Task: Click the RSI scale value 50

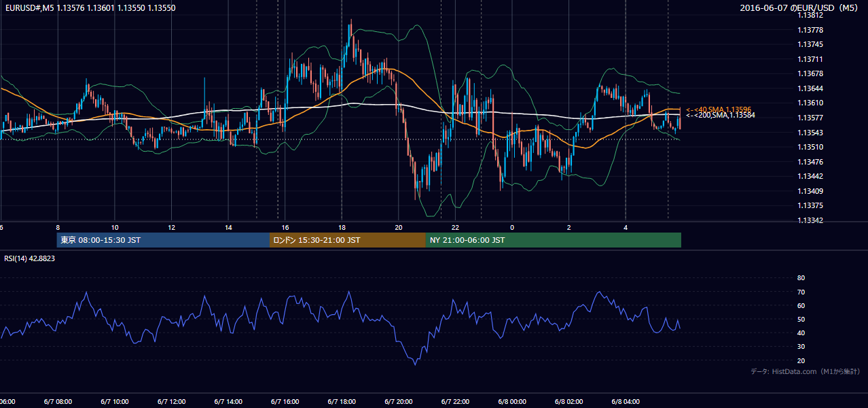Action: (801, 320)
